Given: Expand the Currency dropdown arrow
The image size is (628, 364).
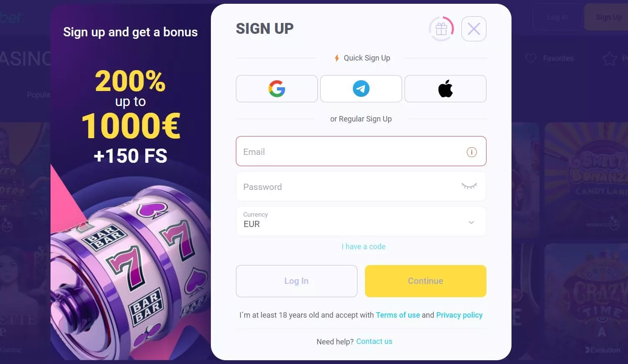Looking at the screenshot, I should (x=471, y=222).
